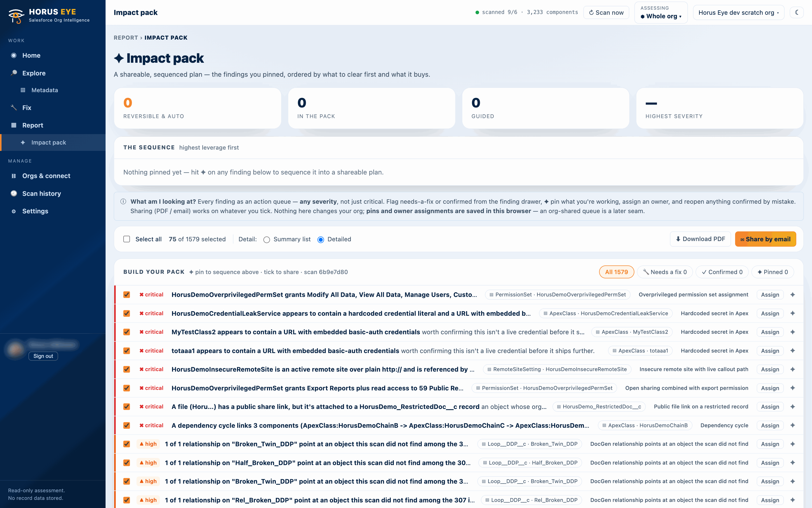Click the Highest Severity stat card

tap(720, 108)
